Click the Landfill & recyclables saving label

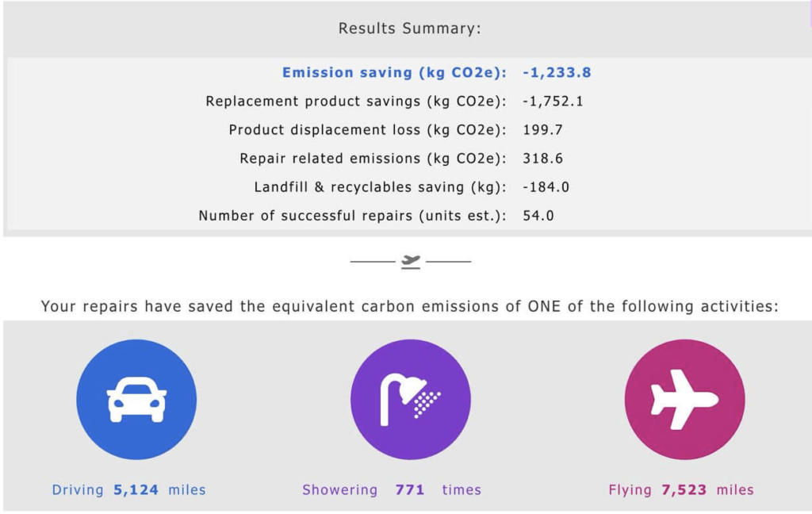click(380, 187)
